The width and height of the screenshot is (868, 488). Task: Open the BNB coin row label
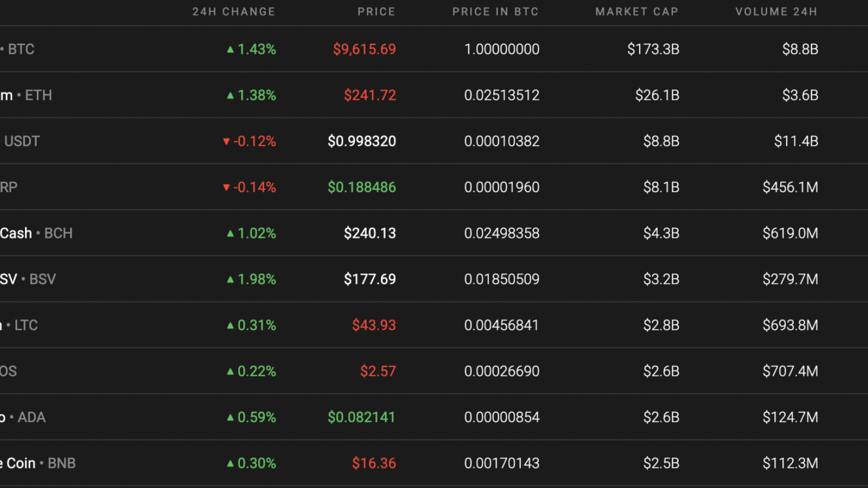(x=62, y=464)
